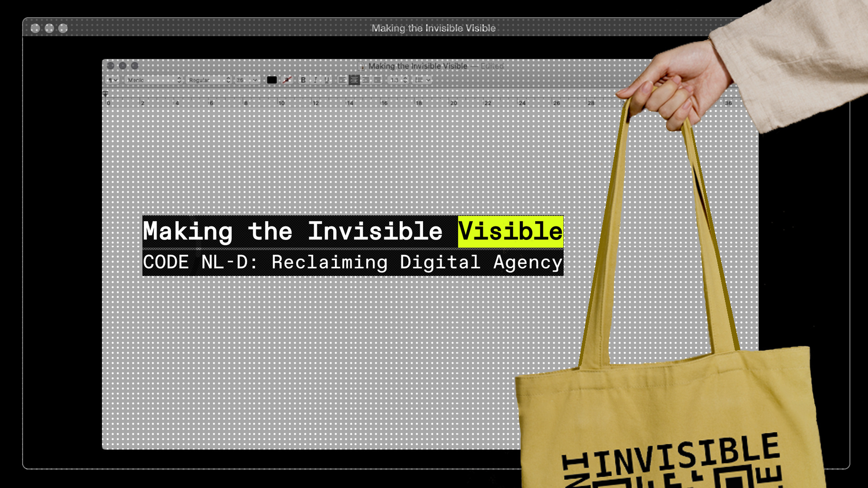Click the inner window title text
868x488 pixels.
(418, 66)
